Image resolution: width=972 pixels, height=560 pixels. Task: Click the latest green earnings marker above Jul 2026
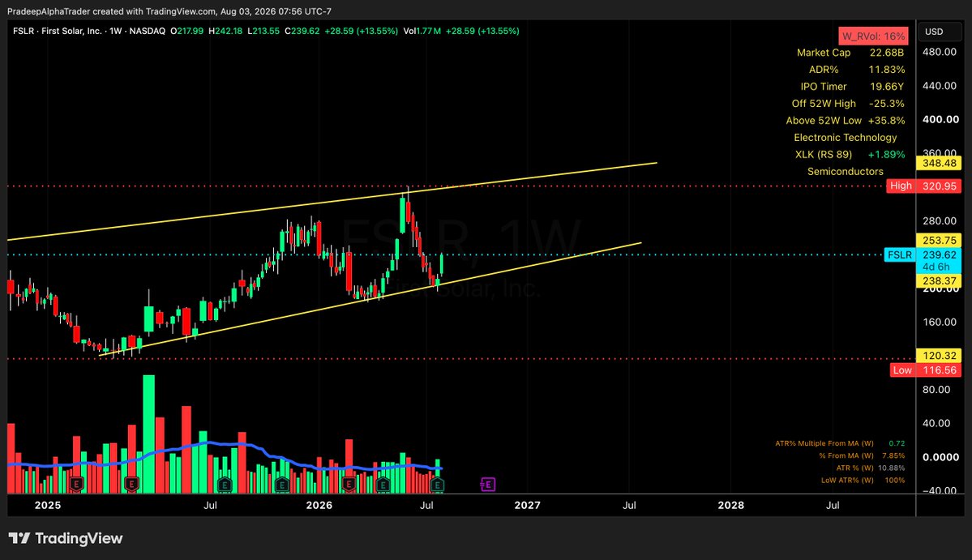coord(437,485)
